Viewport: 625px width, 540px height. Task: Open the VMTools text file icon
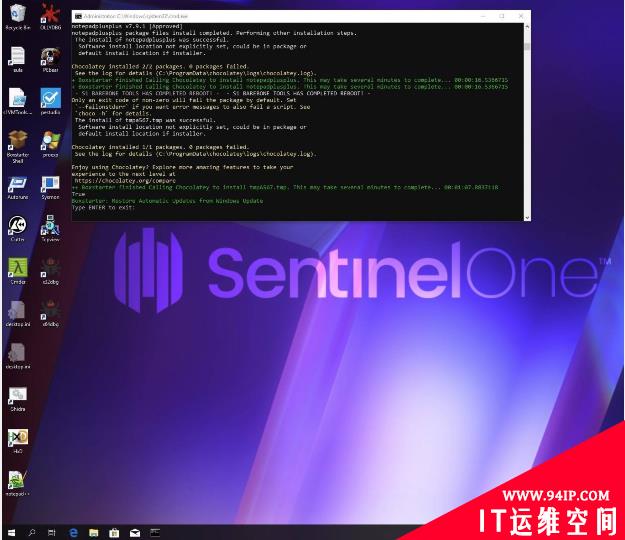(x=18, y=101)
